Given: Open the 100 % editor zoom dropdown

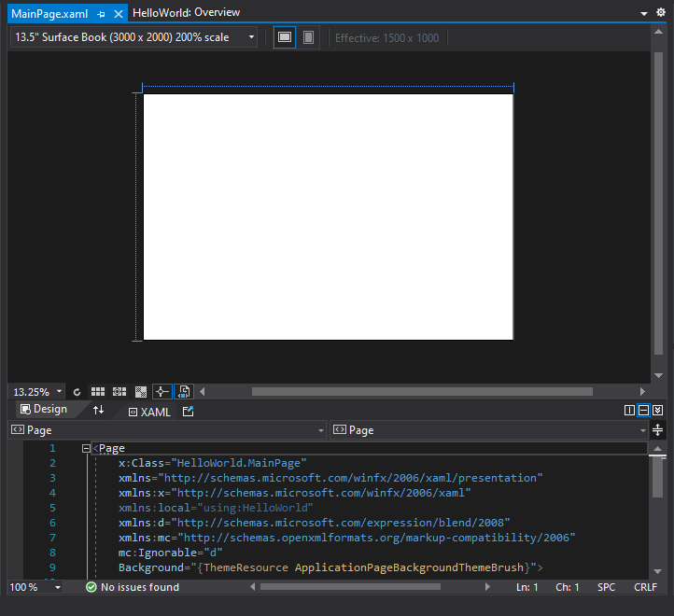Looking at the screenshot, I should (35, 587).
